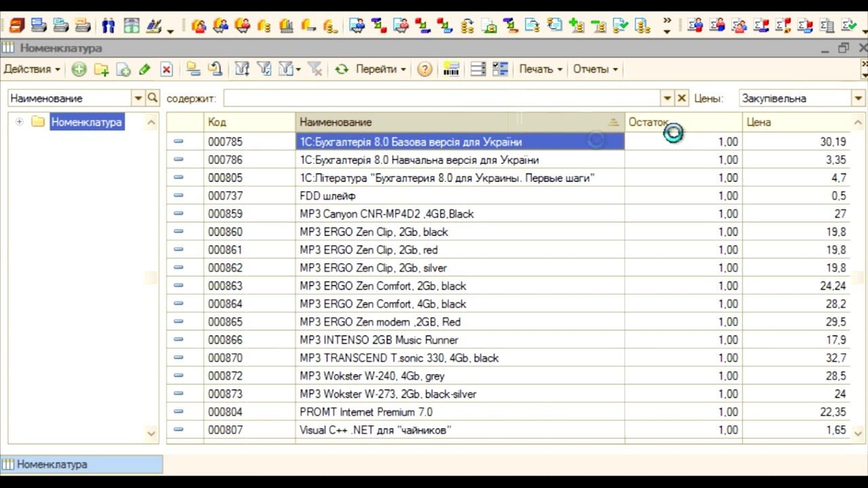Create a new group with folder-plus icon
This screenshot has width=868, height=488.
point(102,69)
